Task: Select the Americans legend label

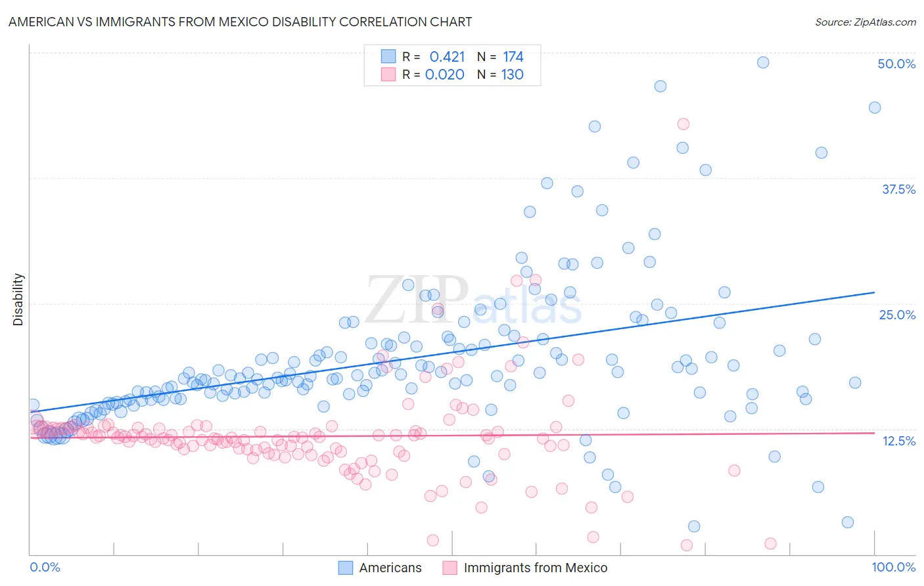Action: click(390, 568)
